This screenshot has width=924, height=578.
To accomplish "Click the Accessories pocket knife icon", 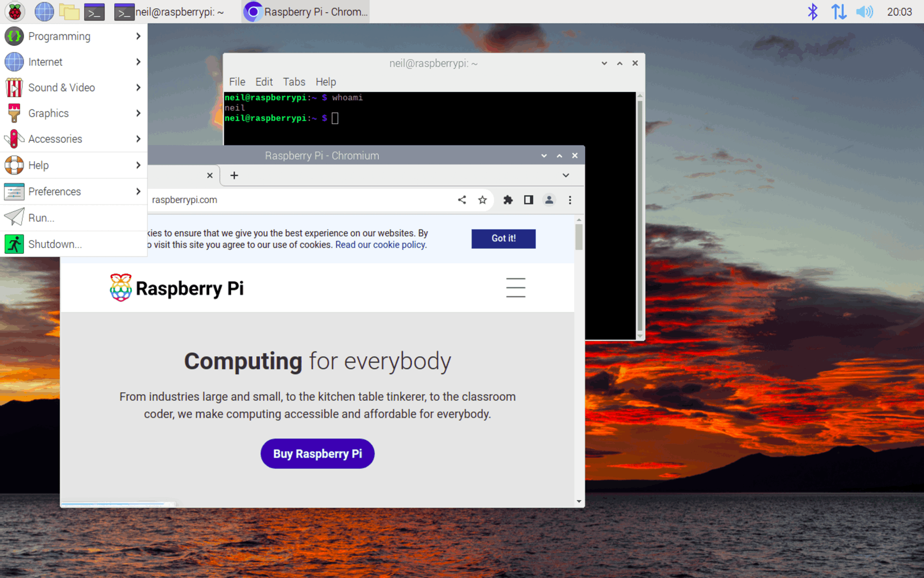I will point(14,139).
